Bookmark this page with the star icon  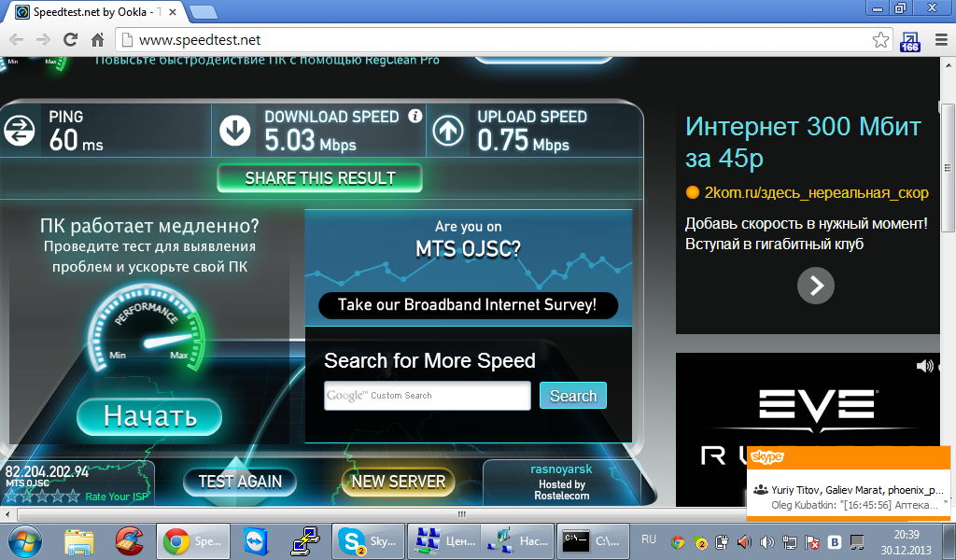(880, 40)
